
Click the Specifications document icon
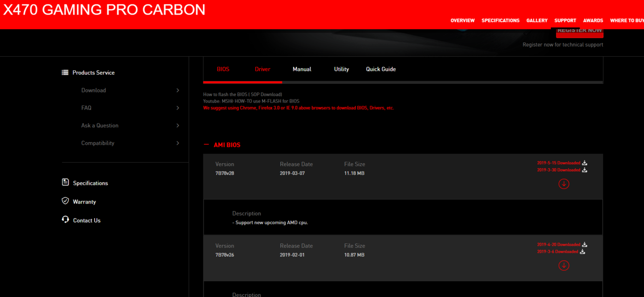pyautogui.click(x=65, y=182)
